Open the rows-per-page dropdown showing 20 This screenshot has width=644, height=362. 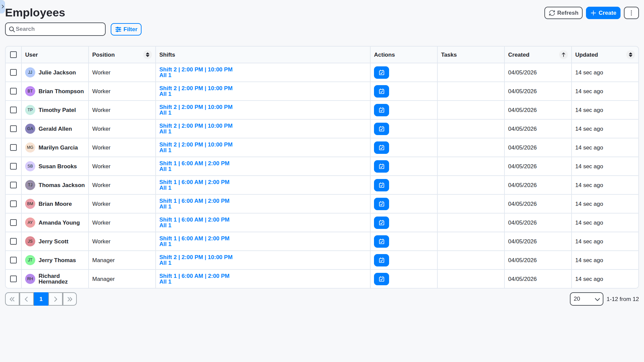tap(586, 299)
